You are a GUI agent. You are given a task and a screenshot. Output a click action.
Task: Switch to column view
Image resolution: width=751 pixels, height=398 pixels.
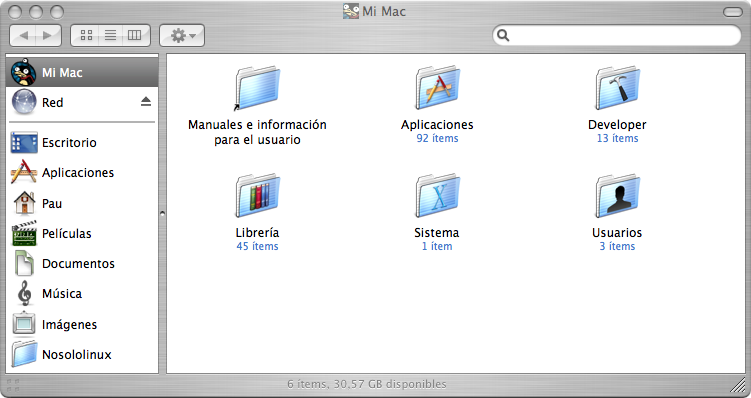pos(136,35)
